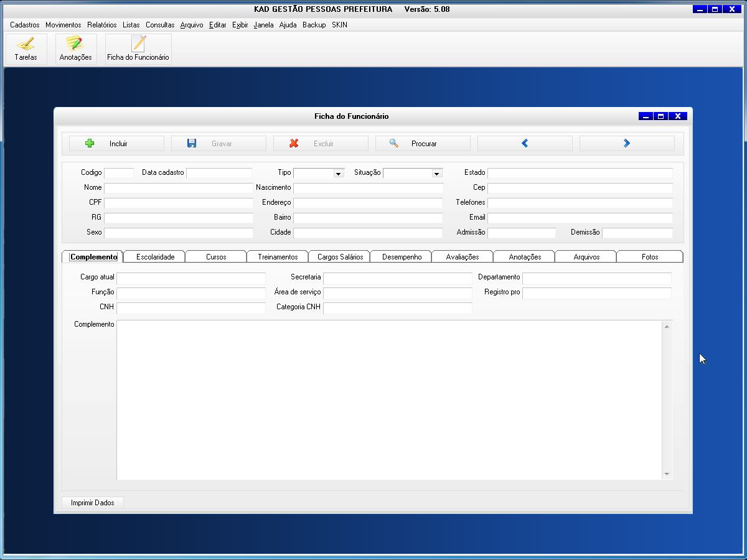The width and height of the screenshot is (747, 560).
Task: Click Complemento scrollbar down arrow
Action: click(x=667, y=474)
